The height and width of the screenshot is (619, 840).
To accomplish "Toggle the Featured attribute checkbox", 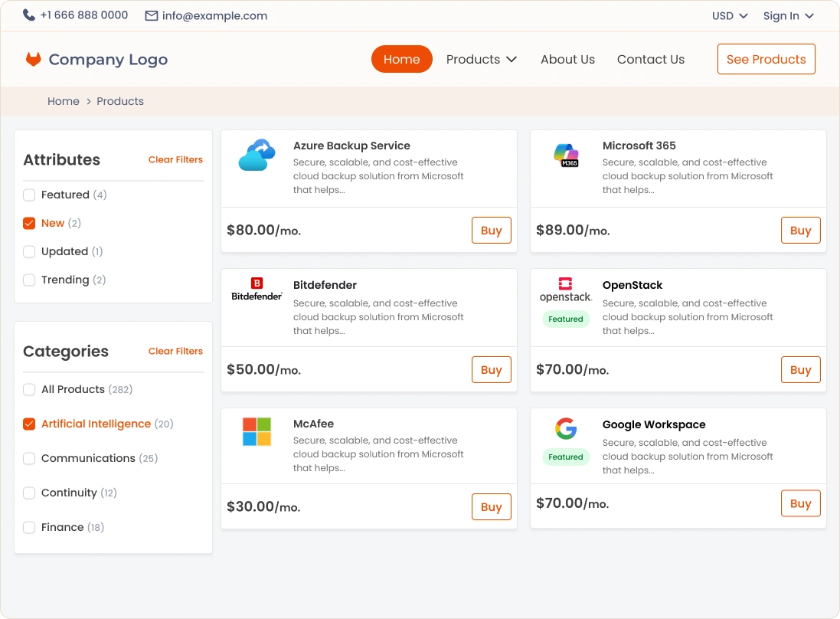I will [x=29, y=195].
